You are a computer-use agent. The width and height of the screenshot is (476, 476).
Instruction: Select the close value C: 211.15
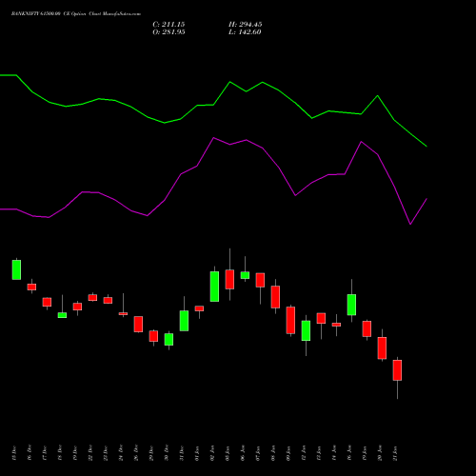[169, 25]
